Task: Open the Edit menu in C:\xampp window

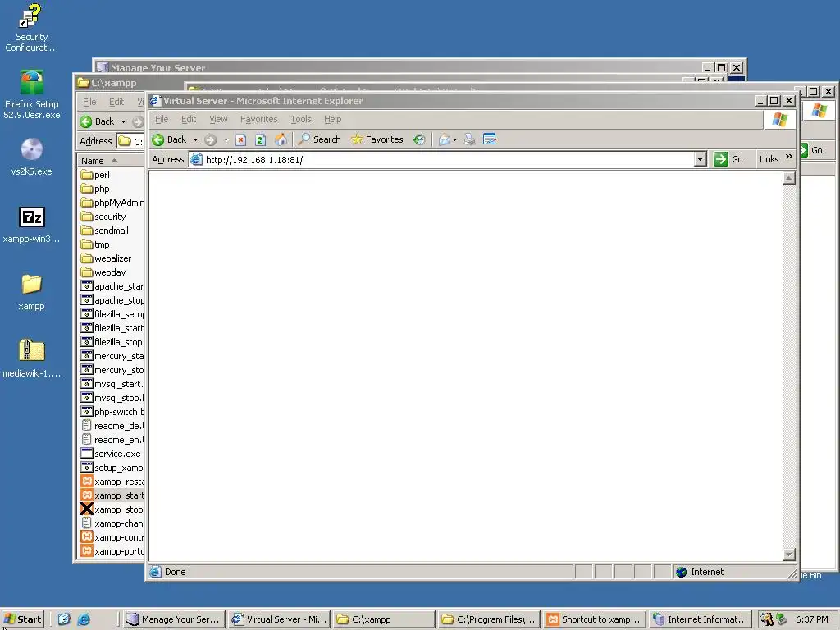Action: 116,102
